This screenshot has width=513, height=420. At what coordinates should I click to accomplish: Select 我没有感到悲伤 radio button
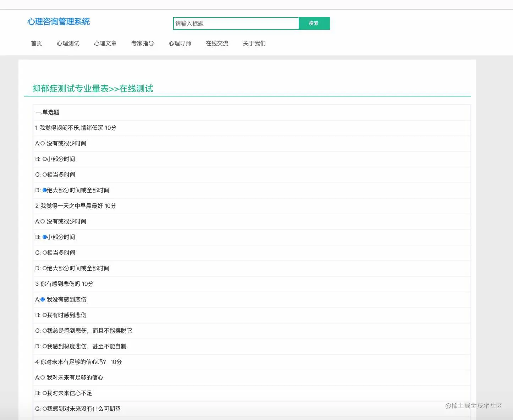(43, 300)
